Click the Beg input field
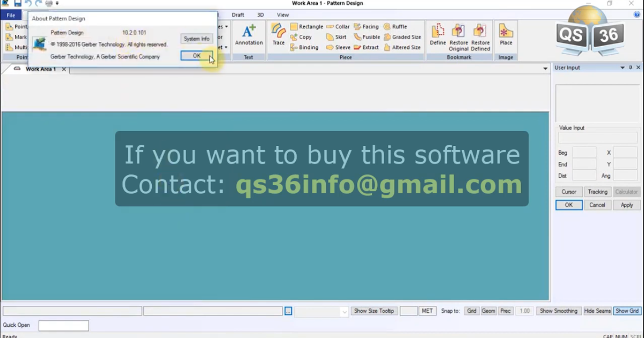The height and width of the screenshot is (338, 644). click(584, 152)
